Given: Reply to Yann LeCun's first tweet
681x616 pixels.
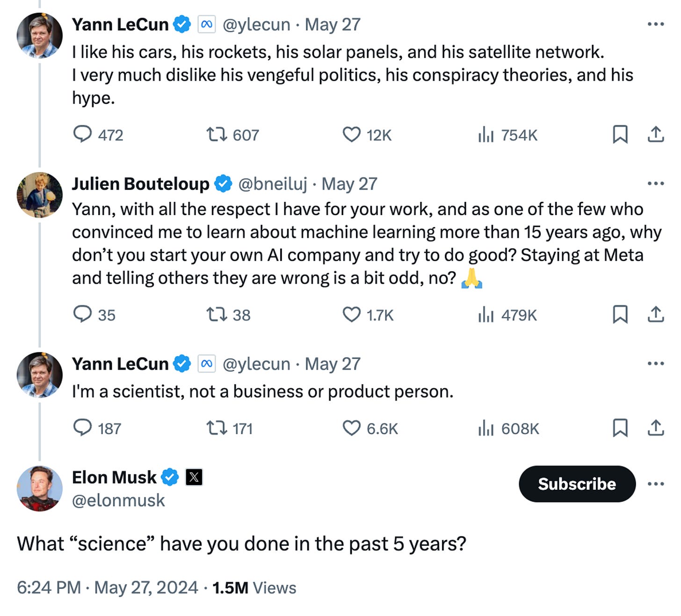Looking at the screenshot, I should pyautogui.click(x=83, y=134).
